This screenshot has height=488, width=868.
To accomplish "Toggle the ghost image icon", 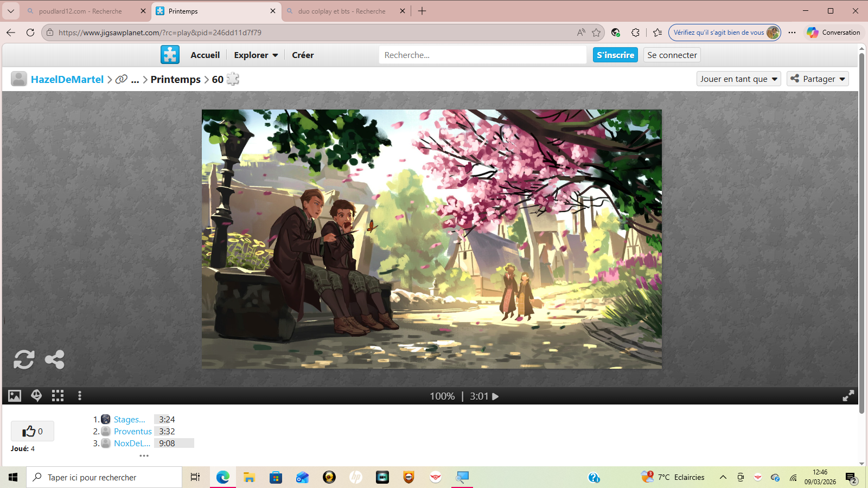I will 36,396.
